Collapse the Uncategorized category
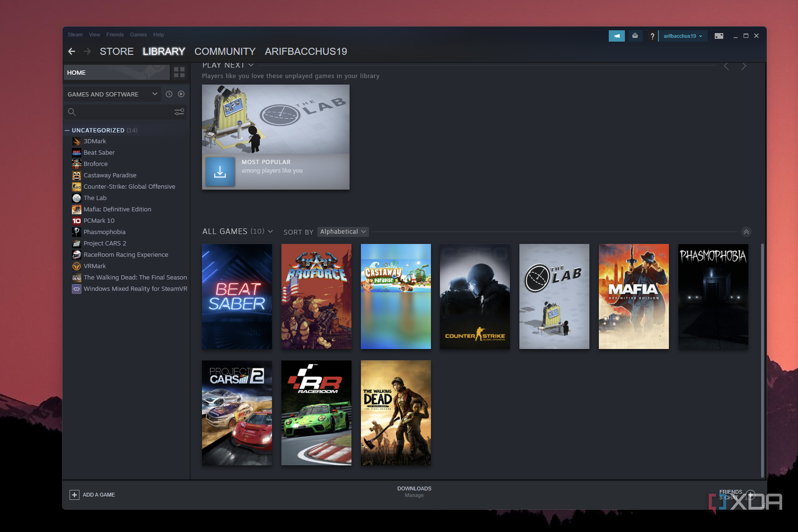 (x=67, y=130)
